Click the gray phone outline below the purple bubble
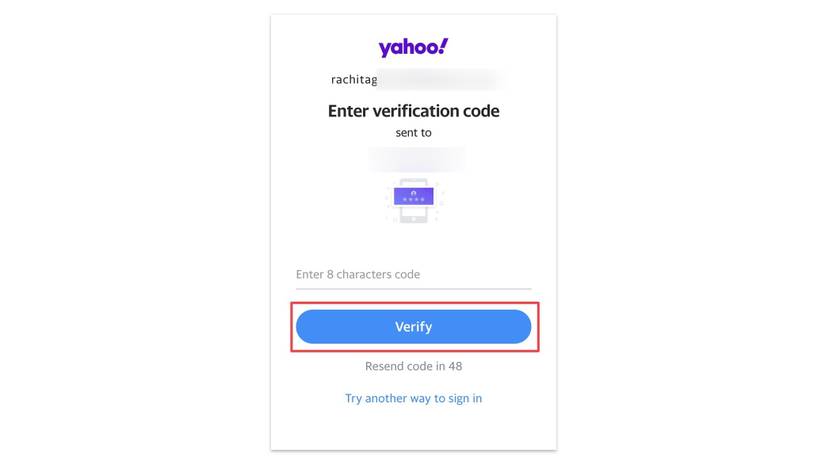The height and width of the screenshot is (464, 825). click(413, 214)
